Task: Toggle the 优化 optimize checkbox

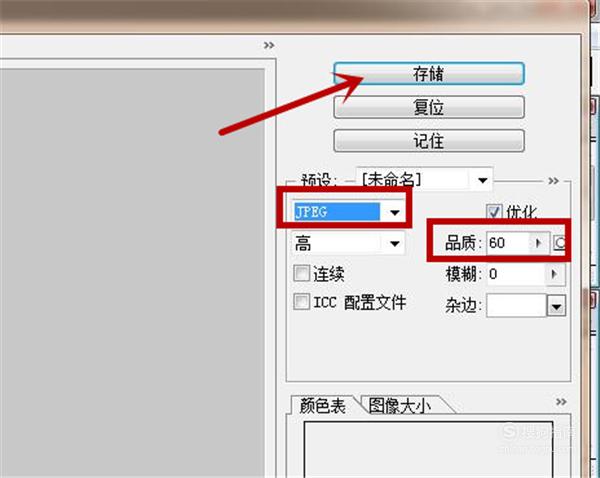Action: point(494,212)
